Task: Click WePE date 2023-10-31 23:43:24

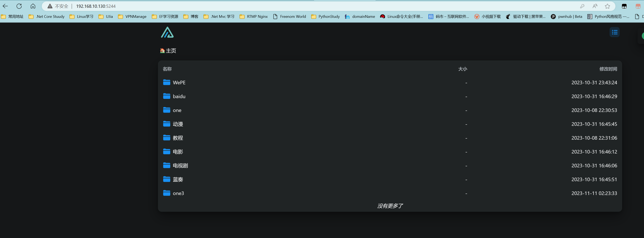Action: (x=594, y=83)
